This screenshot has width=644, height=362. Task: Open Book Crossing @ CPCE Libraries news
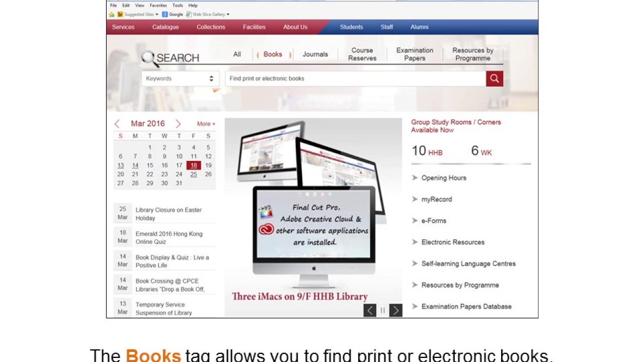170,285
